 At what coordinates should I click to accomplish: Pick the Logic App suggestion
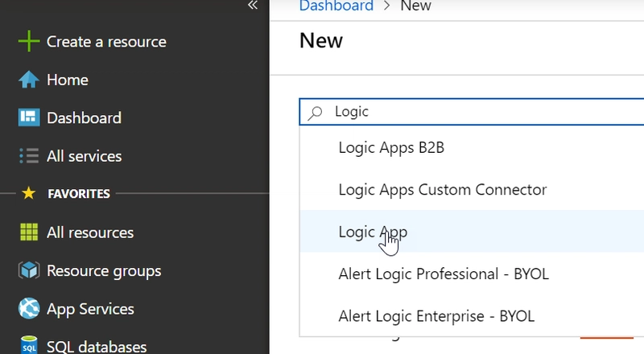(x=373, y=232)
